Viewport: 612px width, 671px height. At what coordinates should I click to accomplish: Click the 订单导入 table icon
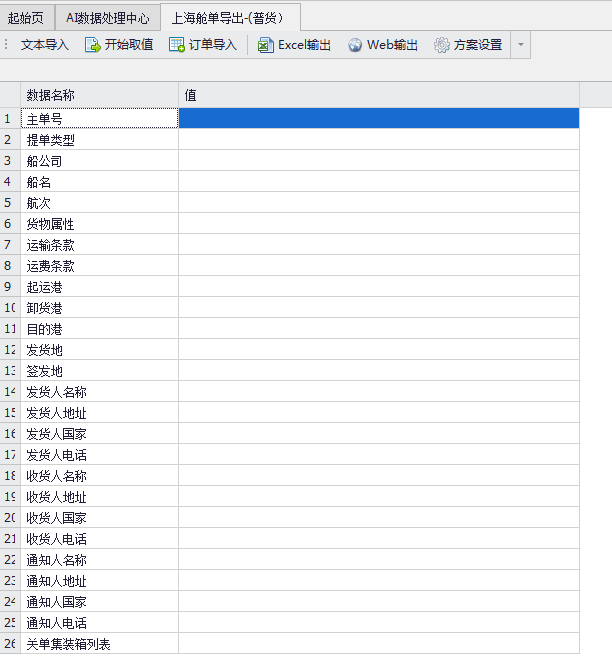click(177, 45)
